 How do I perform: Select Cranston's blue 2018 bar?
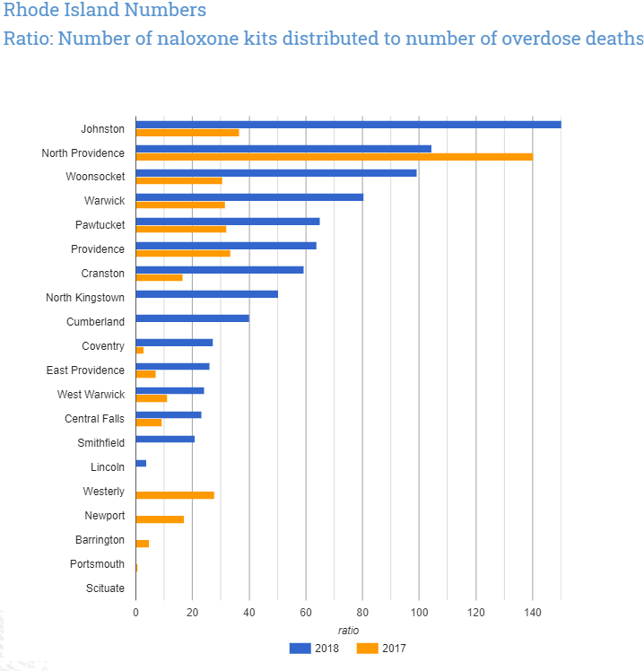[x=220, y=270]
